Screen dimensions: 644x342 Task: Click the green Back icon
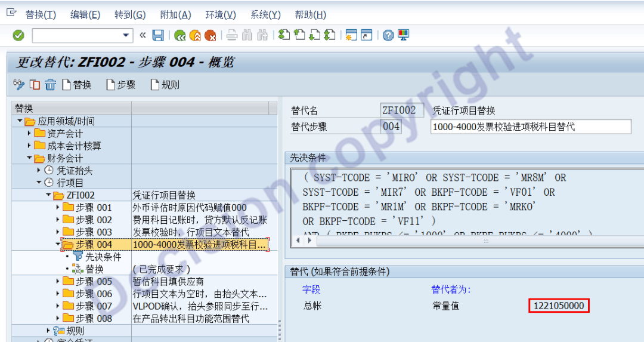coord(179,36)
